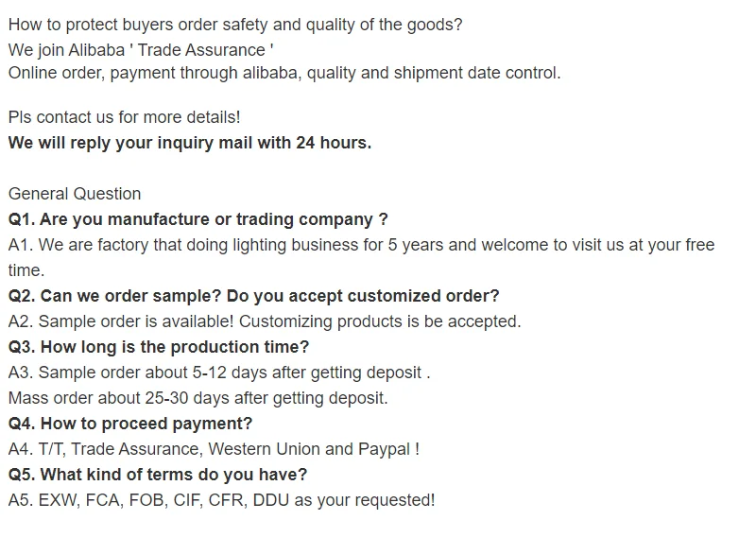Image resolution: width=756 pixels, height=555 pixels.
Task: Click the bold 'reply your inquiry mail' line
Action: (x=189, y=143)
